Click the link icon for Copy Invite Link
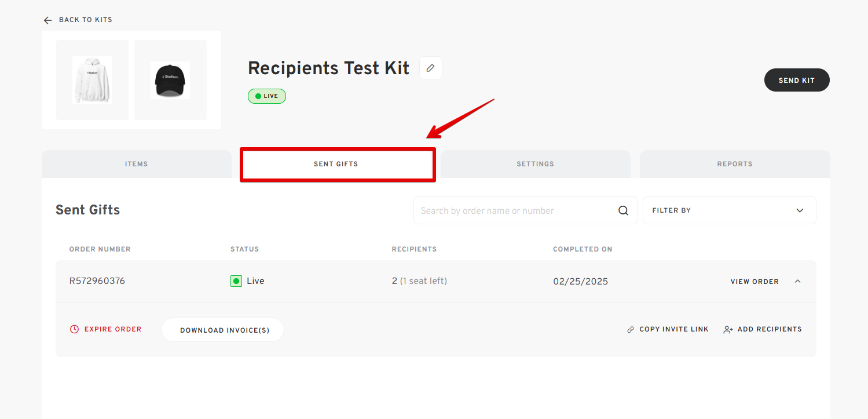This screenshot has width=868, height=419. [631, 330]
